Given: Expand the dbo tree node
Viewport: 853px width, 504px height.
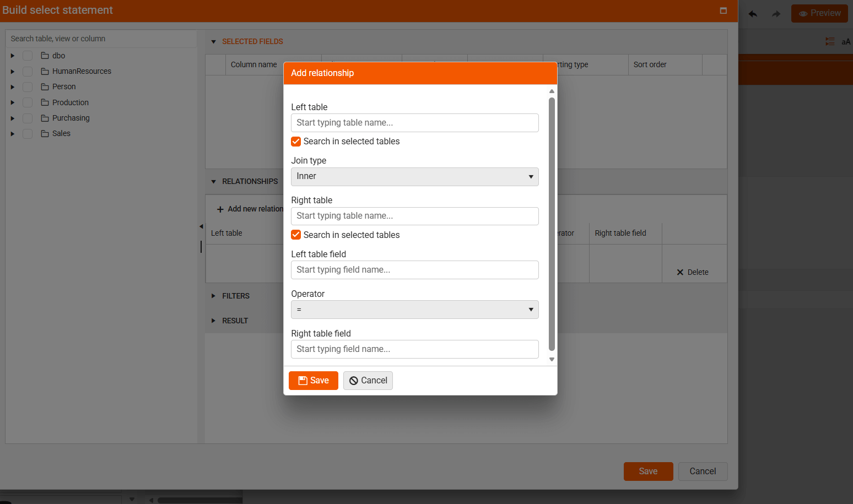Looking at the screenshot, I should [x=13, y=56].
